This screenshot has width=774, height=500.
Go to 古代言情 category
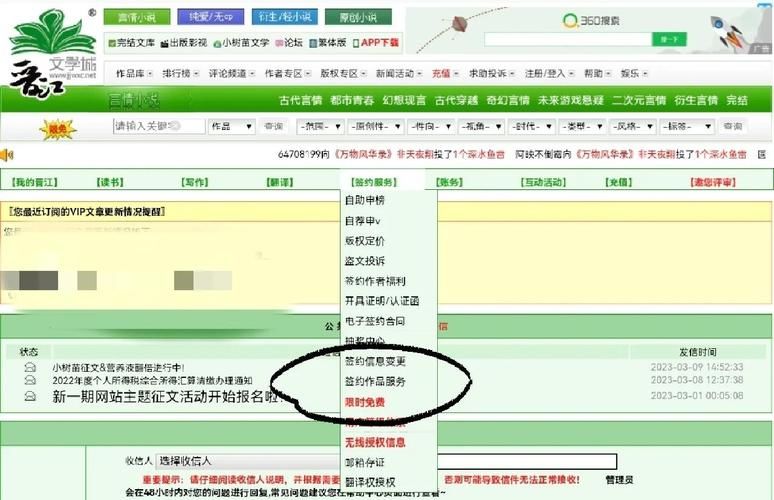tap(300, 100)
